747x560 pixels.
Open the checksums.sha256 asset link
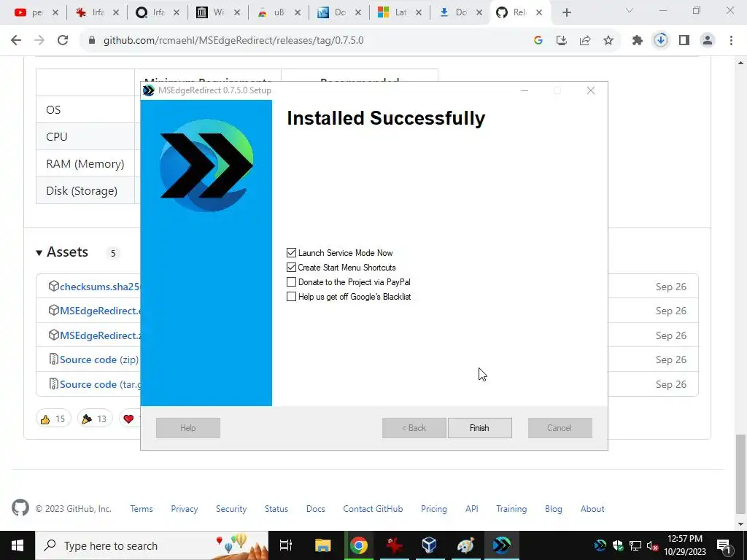(x=100, y=287)
